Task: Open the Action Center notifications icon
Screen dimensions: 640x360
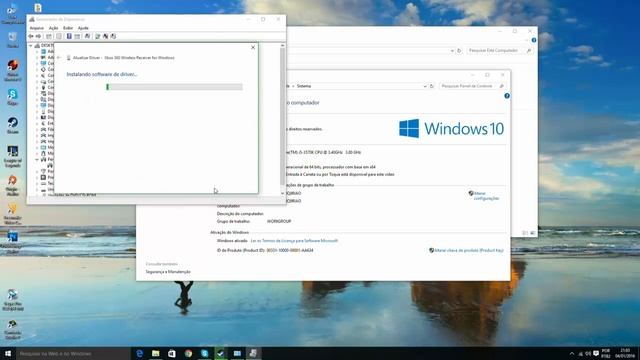Action: click(596, 353)
